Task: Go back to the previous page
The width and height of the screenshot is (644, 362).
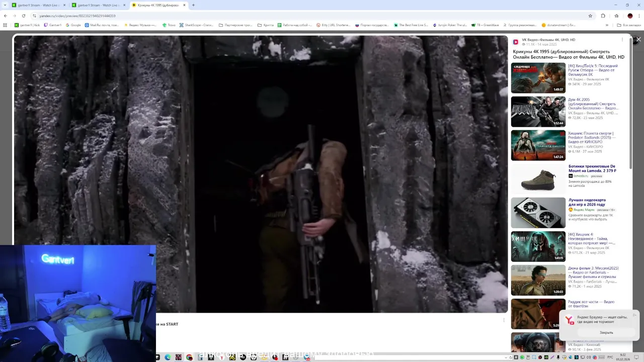Action: 6,16
